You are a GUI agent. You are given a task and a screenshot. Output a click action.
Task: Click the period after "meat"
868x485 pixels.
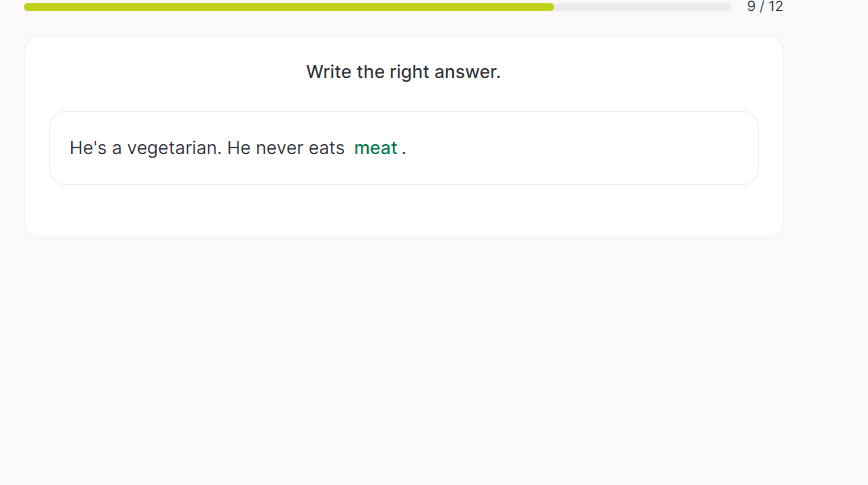click(404, 149)
